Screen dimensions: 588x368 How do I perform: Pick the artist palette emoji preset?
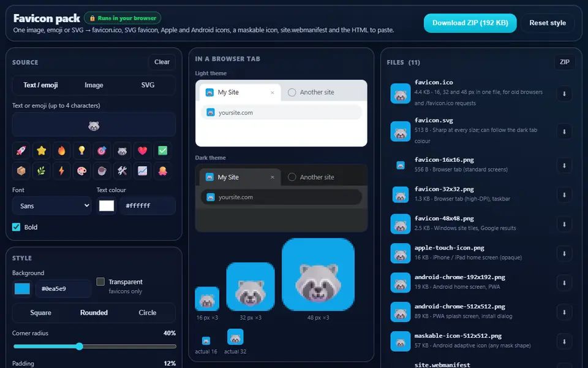[81, 171]
